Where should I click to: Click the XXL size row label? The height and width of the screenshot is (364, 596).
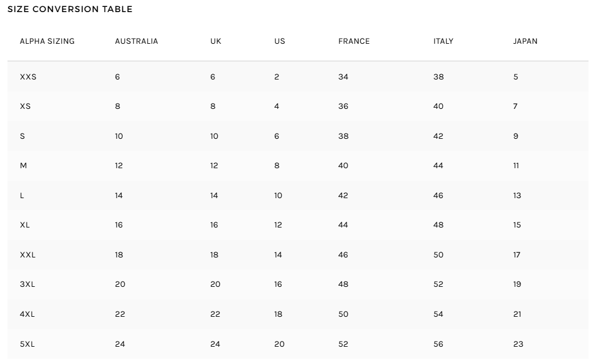[x=28, y=255]
